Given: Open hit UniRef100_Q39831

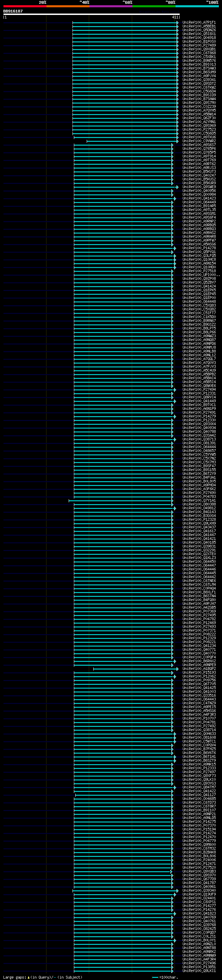Looking at the screenshot, I should pyautogui.click(x=199, y=546).
